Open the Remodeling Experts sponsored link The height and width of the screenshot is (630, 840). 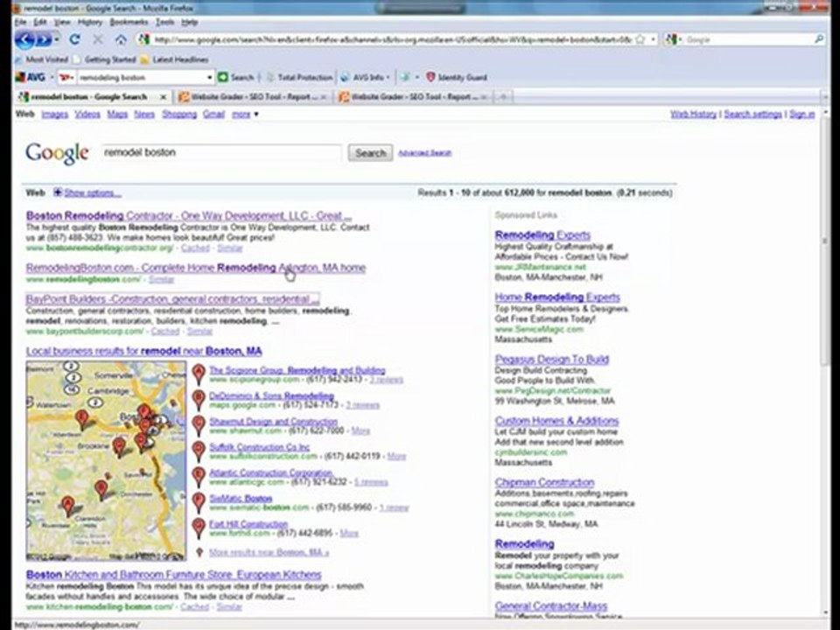point(542,234)
